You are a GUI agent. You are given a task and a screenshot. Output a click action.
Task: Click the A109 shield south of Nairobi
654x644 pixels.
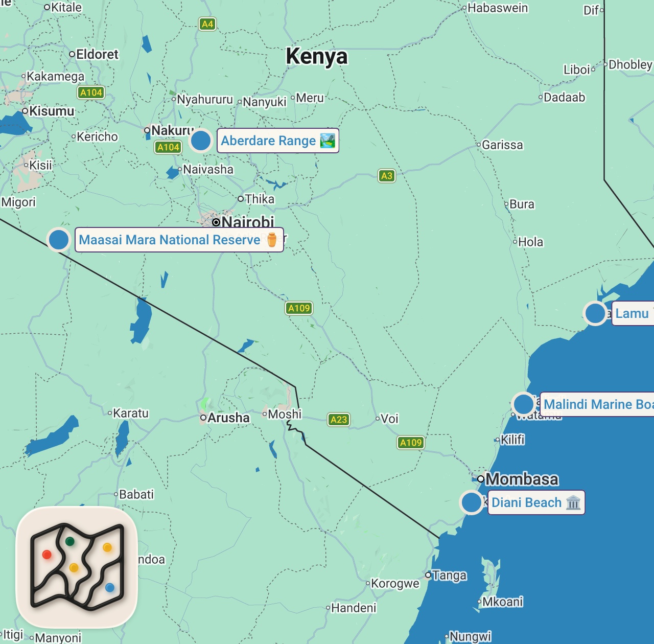299,308
